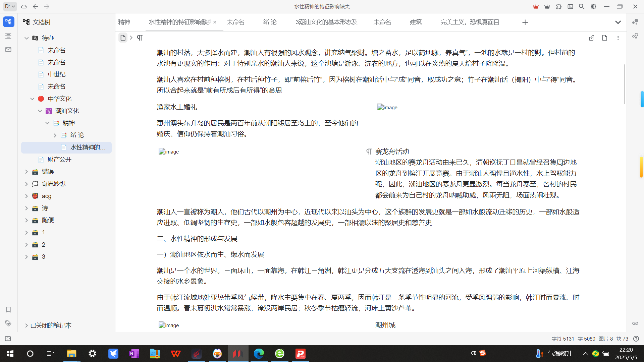
Task: Open the plugin marketplace icon
Action: pos(559,6)
